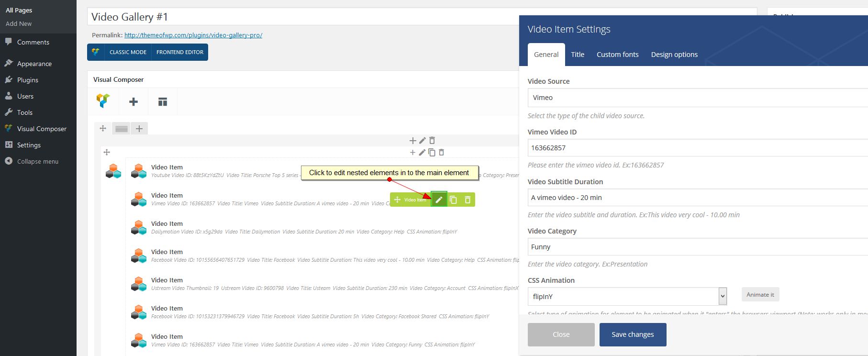Click the video gallery parent element icon
This screenshot has height=356, width=868.
pyautogui.click(x=113, y=171)
